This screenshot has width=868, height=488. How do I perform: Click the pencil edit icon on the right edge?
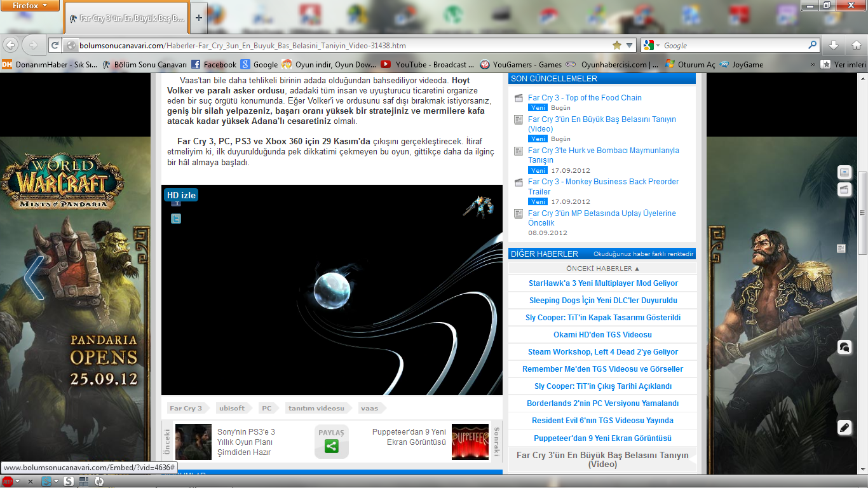[x=844, y=428]
